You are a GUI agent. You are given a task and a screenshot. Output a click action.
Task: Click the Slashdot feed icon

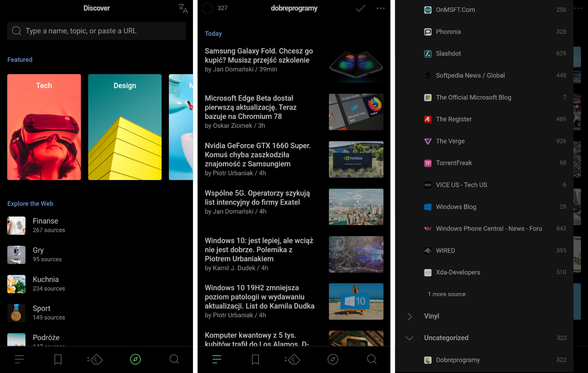click(x=428, y=54)
